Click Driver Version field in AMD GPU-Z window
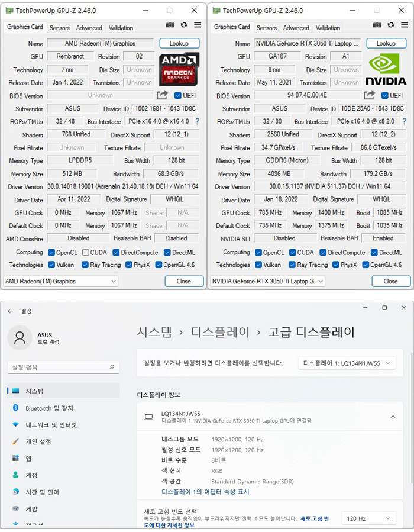This screenshot has height=532, width=414. click(x=123, y=186)
